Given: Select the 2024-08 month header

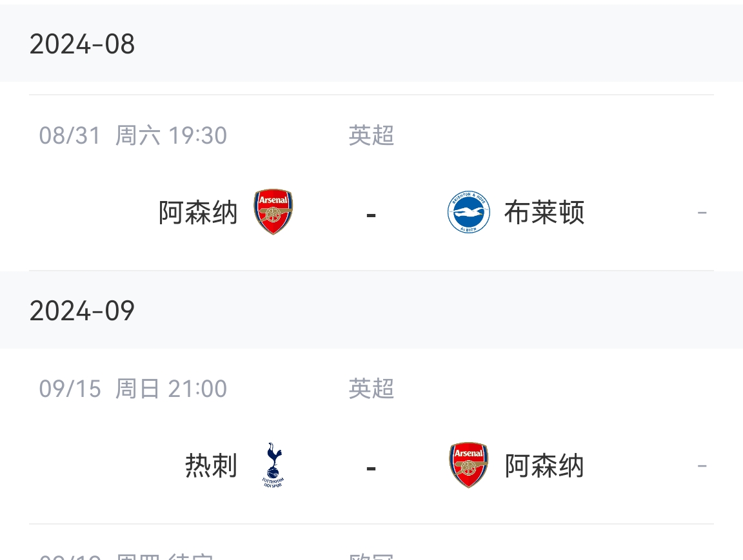Looking at the screenshot, I should (x=371, y=44).
